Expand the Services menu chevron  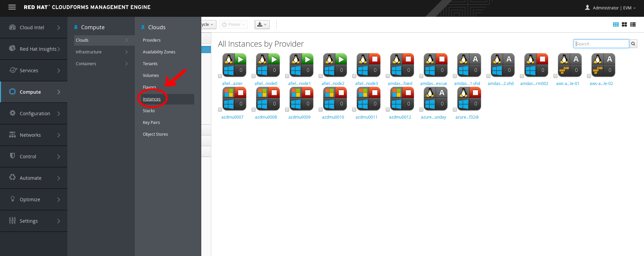point(59,71)
